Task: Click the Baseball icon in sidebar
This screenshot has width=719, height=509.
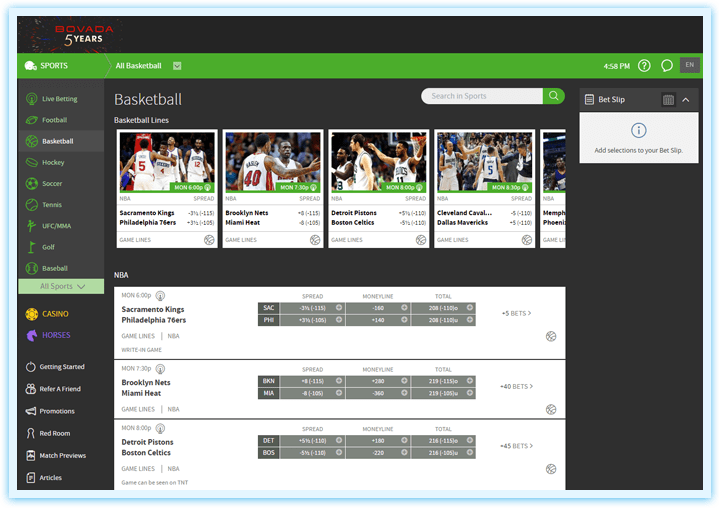Action: 32,268
